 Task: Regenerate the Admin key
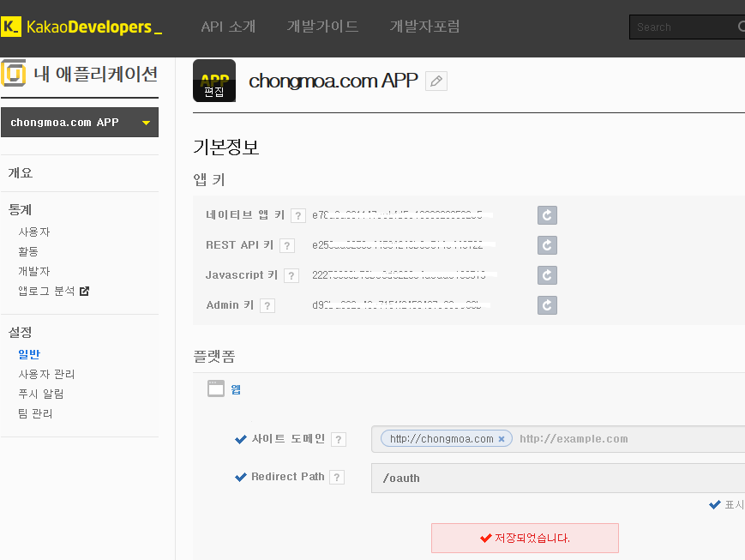pyautogui.click(x=547, y=305)
